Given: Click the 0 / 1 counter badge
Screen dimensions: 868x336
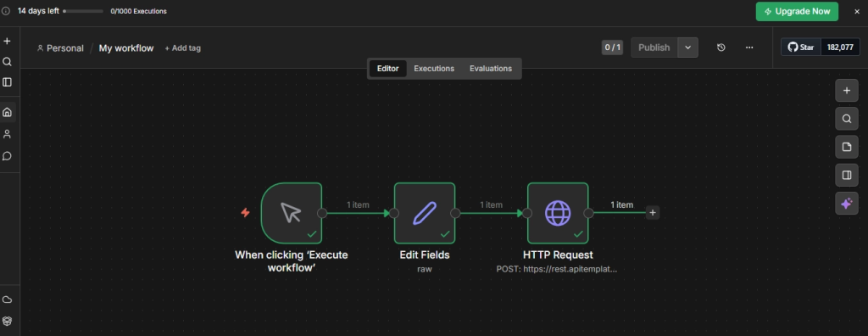Looking at the screenshot, I should (x=612, y=48).
